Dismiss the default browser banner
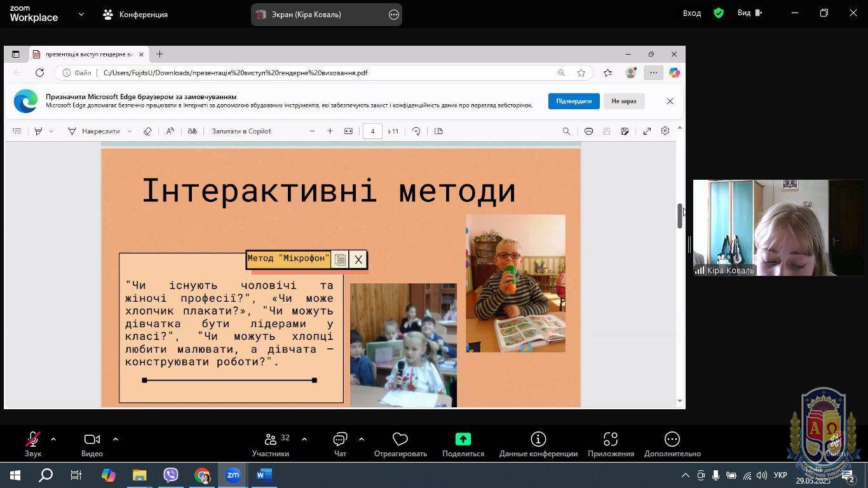 670,101
